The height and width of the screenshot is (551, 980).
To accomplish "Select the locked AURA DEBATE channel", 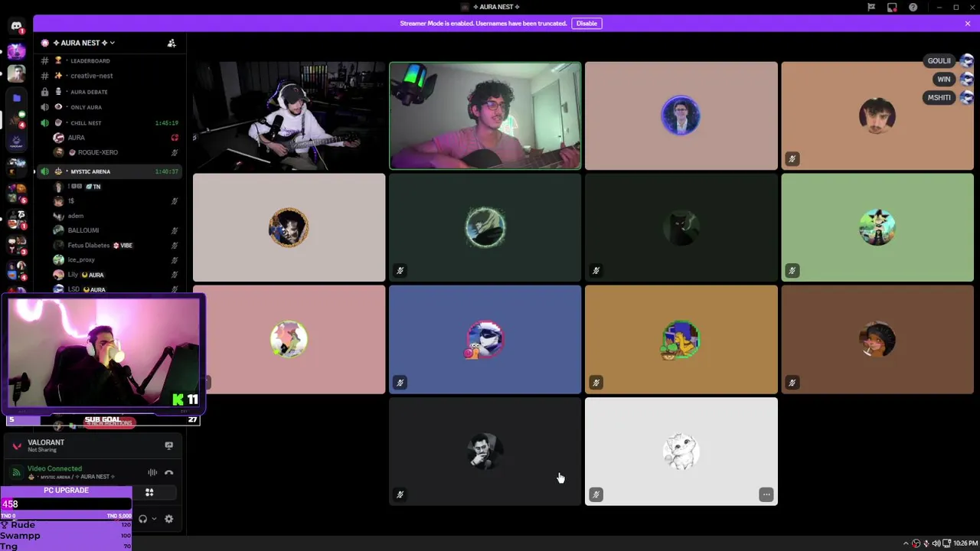I will coord(109,92).
